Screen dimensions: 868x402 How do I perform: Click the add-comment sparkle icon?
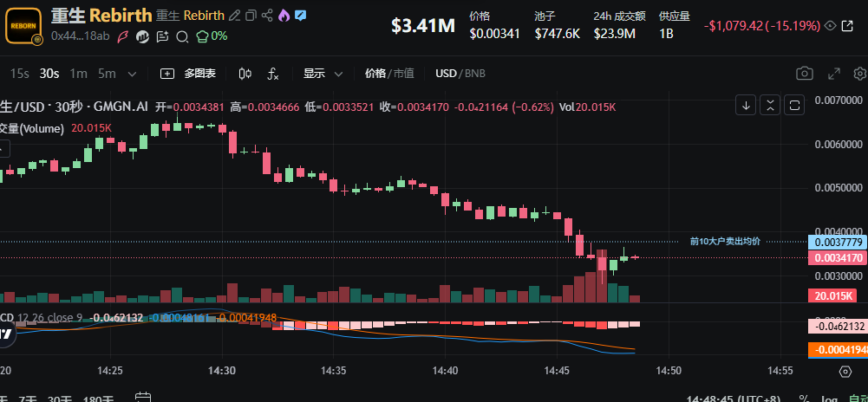coord(162,36)
